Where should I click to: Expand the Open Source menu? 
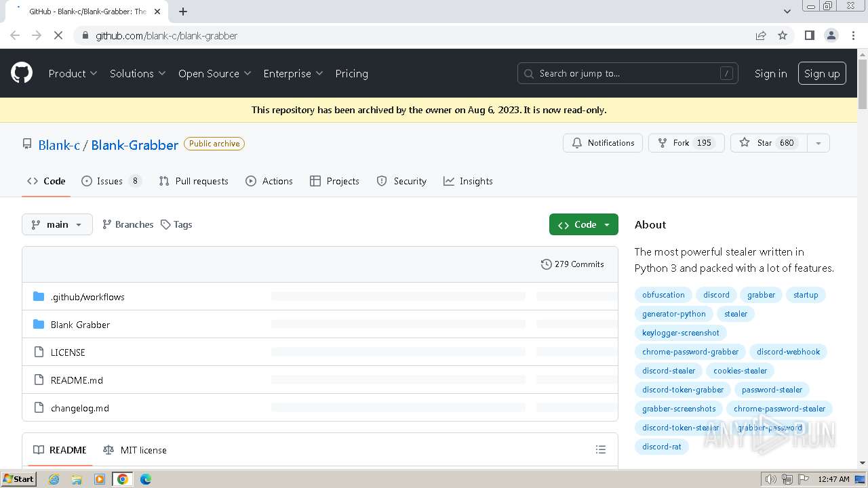pos(214,73)
